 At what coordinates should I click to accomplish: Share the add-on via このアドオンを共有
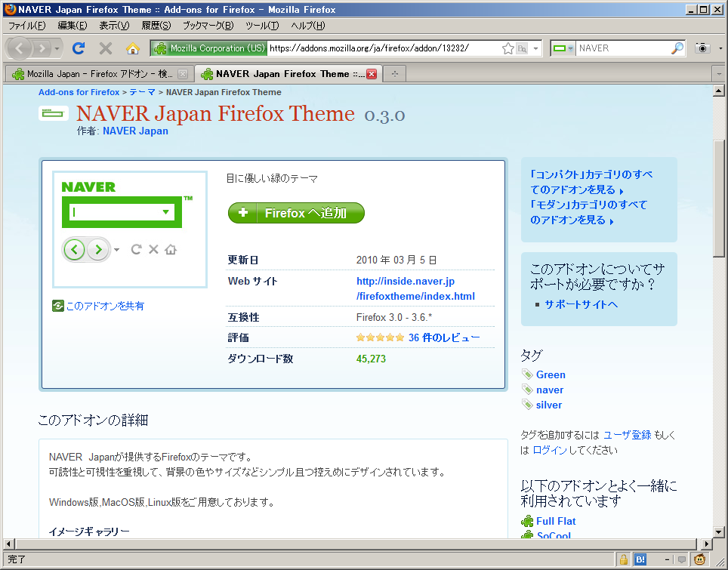click(x=106, y=306)
